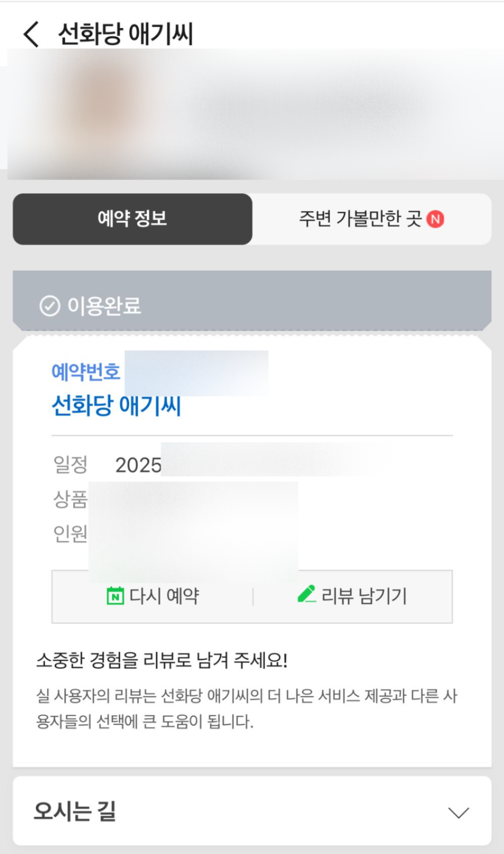This screenshot has height=854, width=504.
Task: Tap the 이용완료 status text
Action: (x=104, y=306)
